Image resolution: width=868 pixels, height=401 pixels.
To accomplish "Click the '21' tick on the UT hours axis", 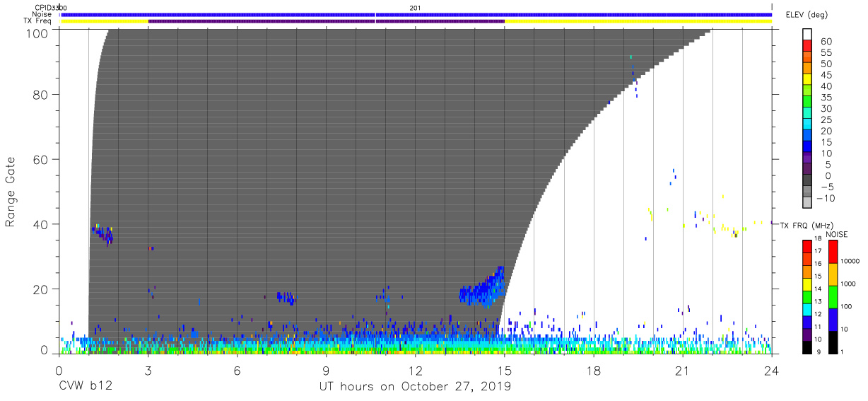I will [x=682, y=371].
